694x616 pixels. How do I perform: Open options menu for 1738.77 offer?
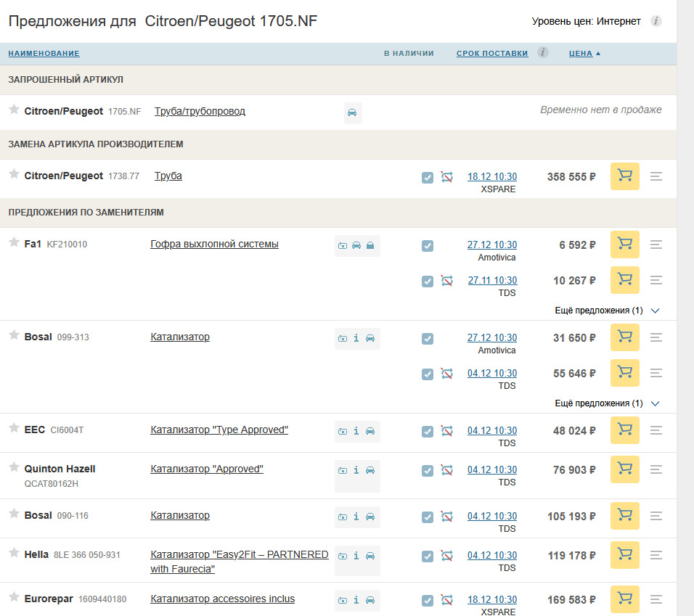[x=656, y=176]
